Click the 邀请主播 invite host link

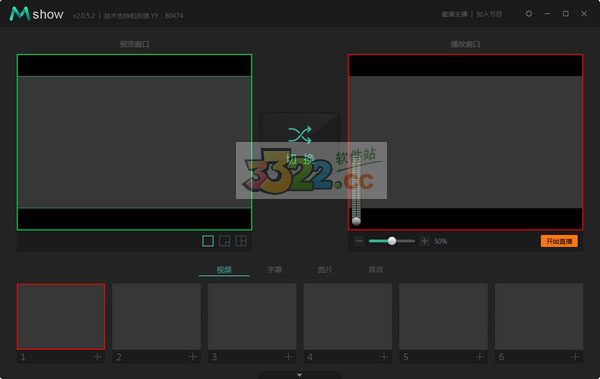pyautogui.click(x=454, y=14)
